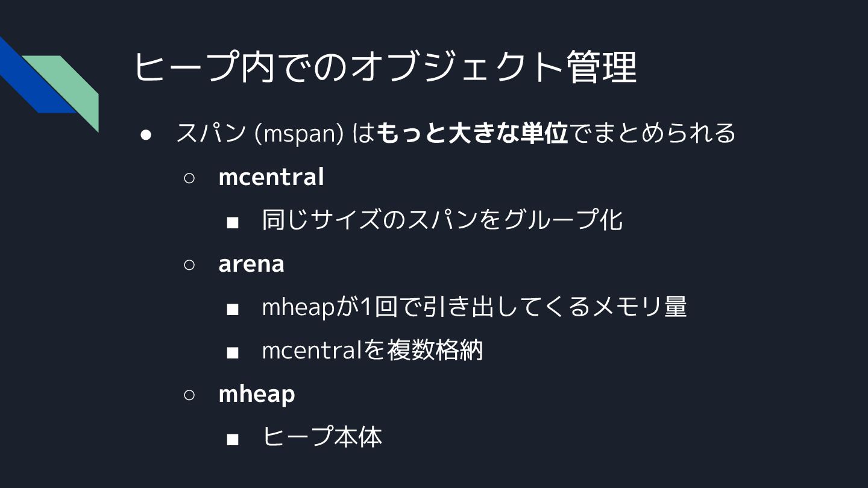Click the line mheapが1回で引き出してくるメモリ量
This screenshot has height=488, width=868.
pyautogui.click(x=474, y=307)
